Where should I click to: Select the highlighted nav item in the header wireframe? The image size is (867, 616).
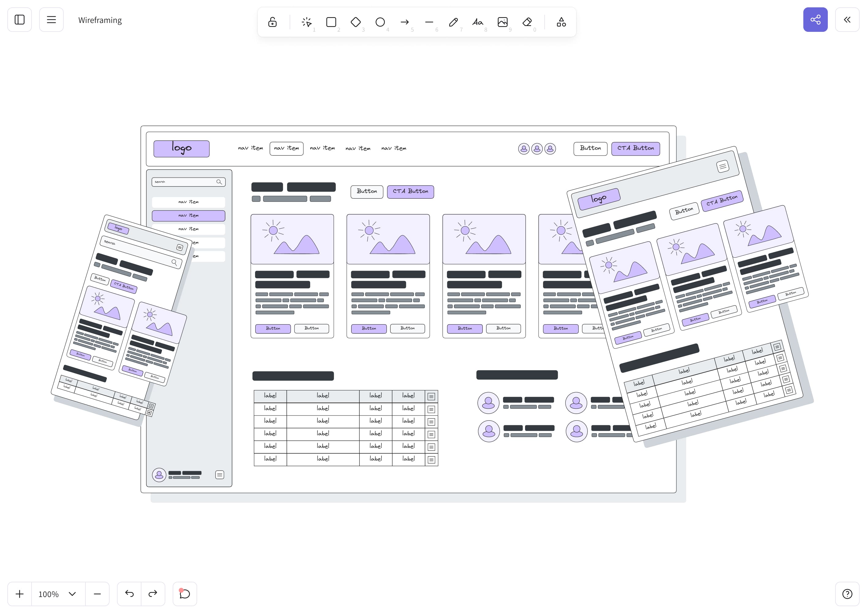tap(286, 148)
